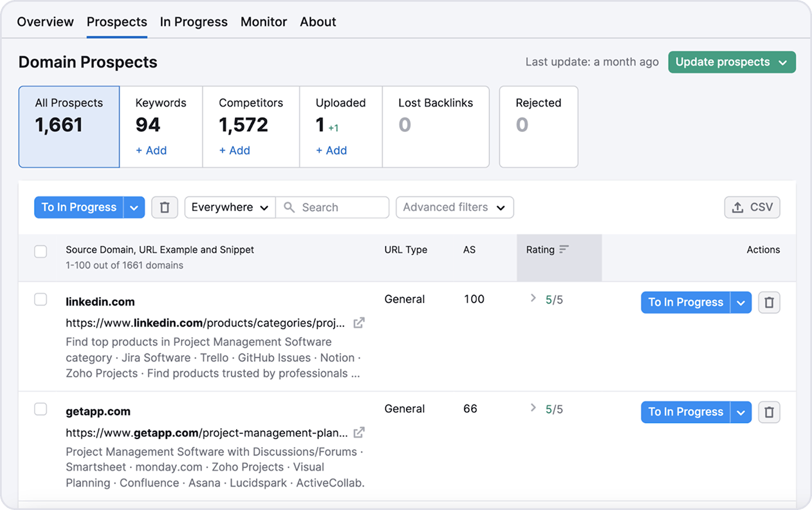Check the select-all checkbox in the table header
The image size is (812, 510).
[x=40, y=251]
